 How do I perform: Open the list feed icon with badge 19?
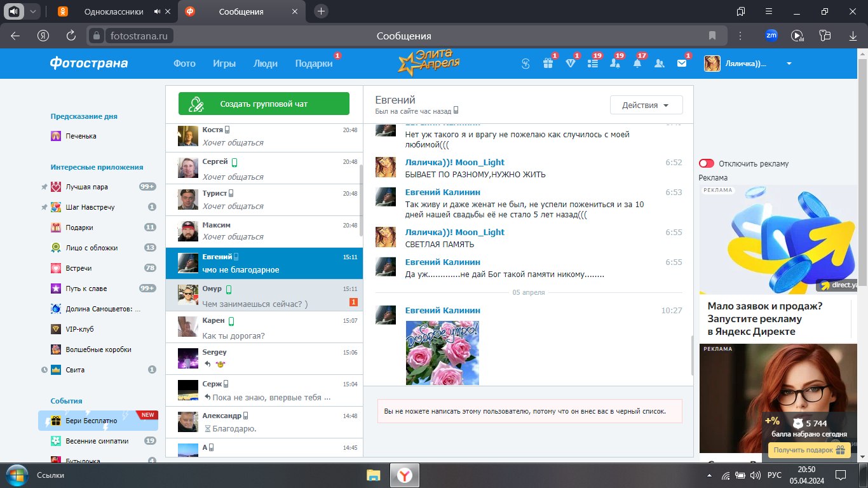click(x=592, y=63)
